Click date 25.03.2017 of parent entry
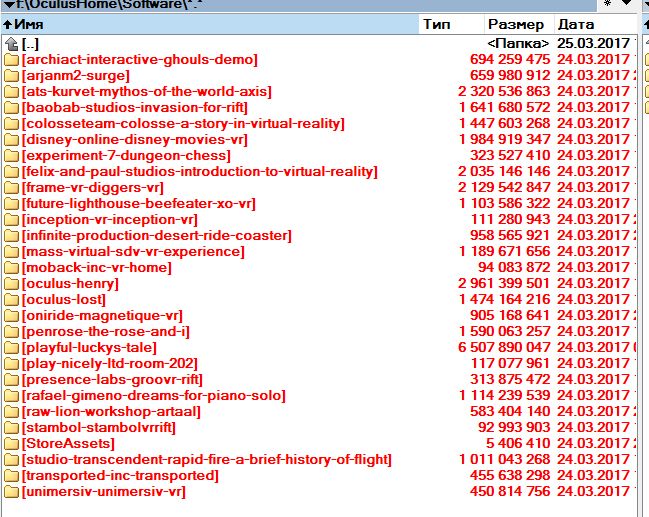Image resolution: width=649 pixels, height=517 pixels. point(593,43)
